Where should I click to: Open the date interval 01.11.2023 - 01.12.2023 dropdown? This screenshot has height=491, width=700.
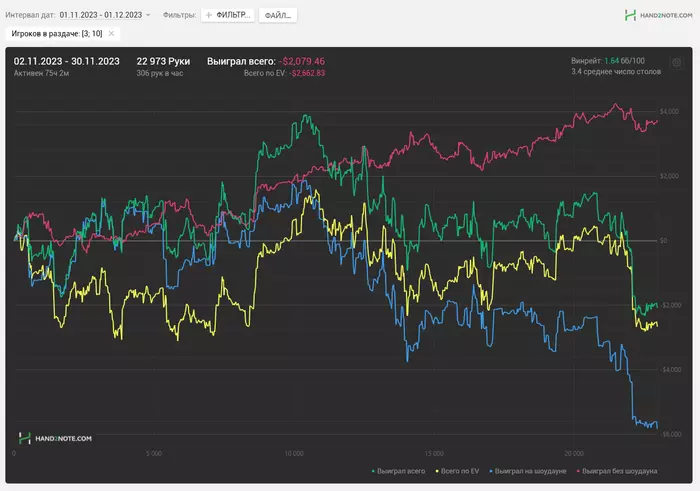[104, 16]
